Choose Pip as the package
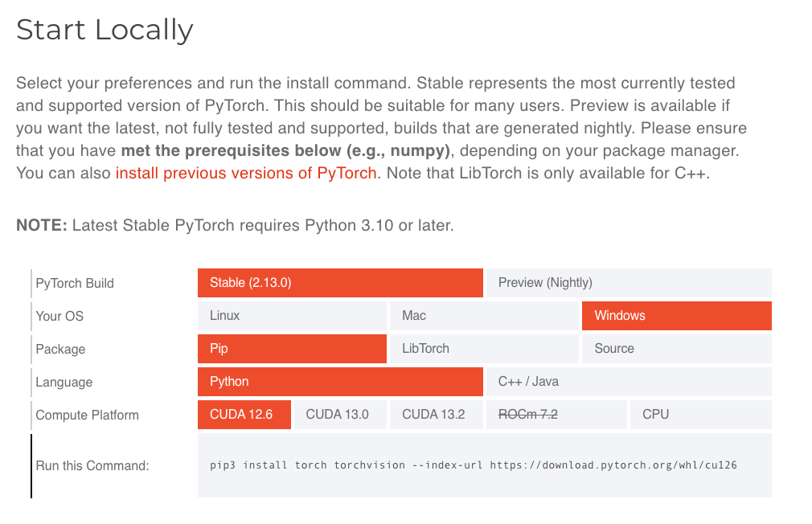The image size is (812, 524). [x=292, y=349]
